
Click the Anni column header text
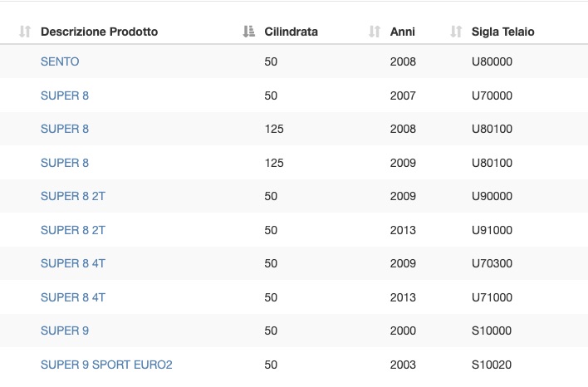coord(402,32)
